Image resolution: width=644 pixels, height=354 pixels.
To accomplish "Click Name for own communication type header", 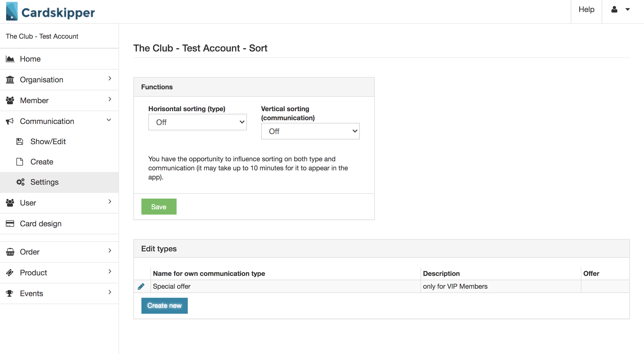I will (x=209, y=274).
